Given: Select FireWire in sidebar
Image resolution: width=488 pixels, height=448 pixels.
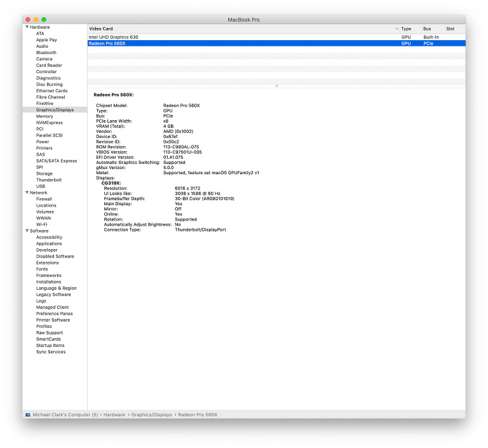Looking at the screenshot, I should click(x=44, y=104).
